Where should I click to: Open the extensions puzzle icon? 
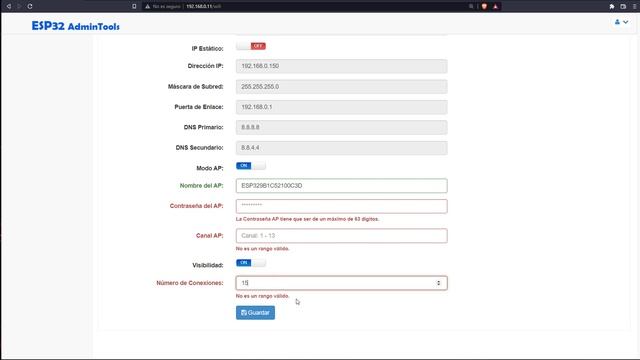(612, 7)
